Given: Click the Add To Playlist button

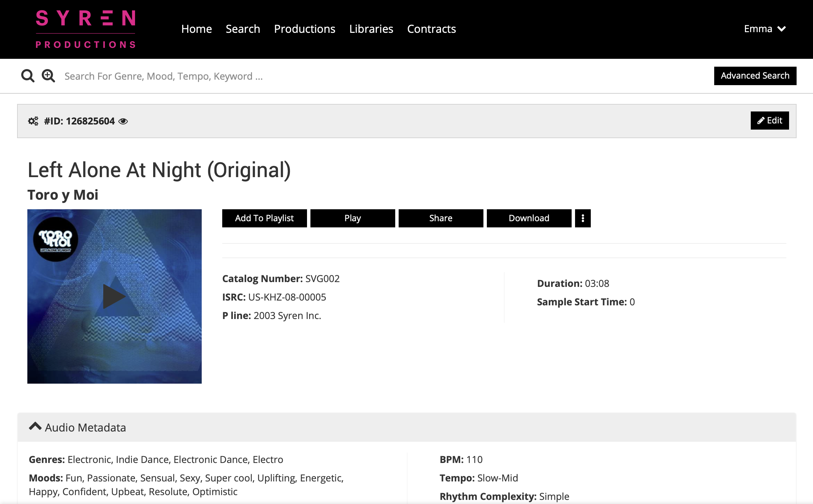Looking at the screenshot, I should [264, 218].
